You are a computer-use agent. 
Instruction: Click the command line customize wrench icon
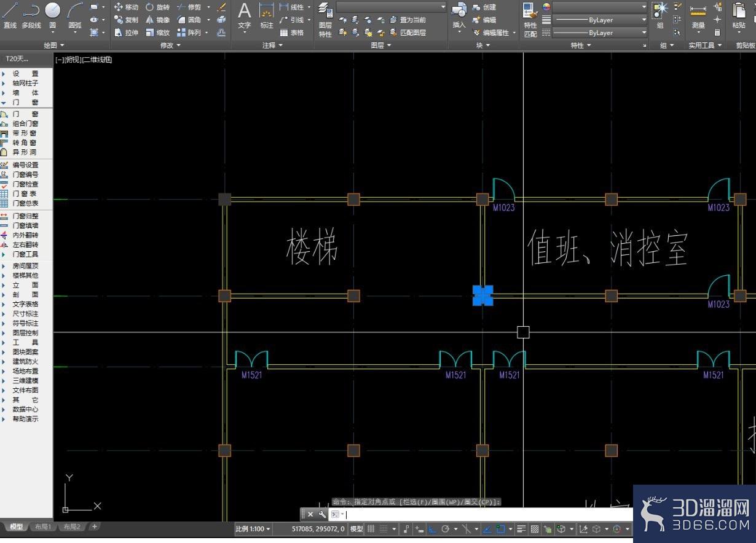321,515
